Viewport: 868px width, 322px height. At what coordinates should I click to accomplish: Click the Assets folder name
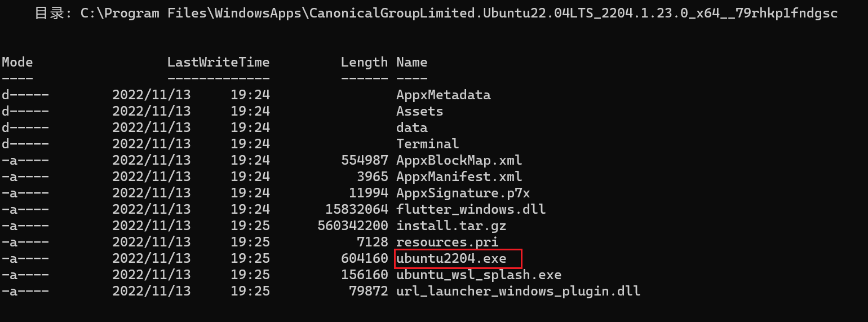click(x=419, y=111)
